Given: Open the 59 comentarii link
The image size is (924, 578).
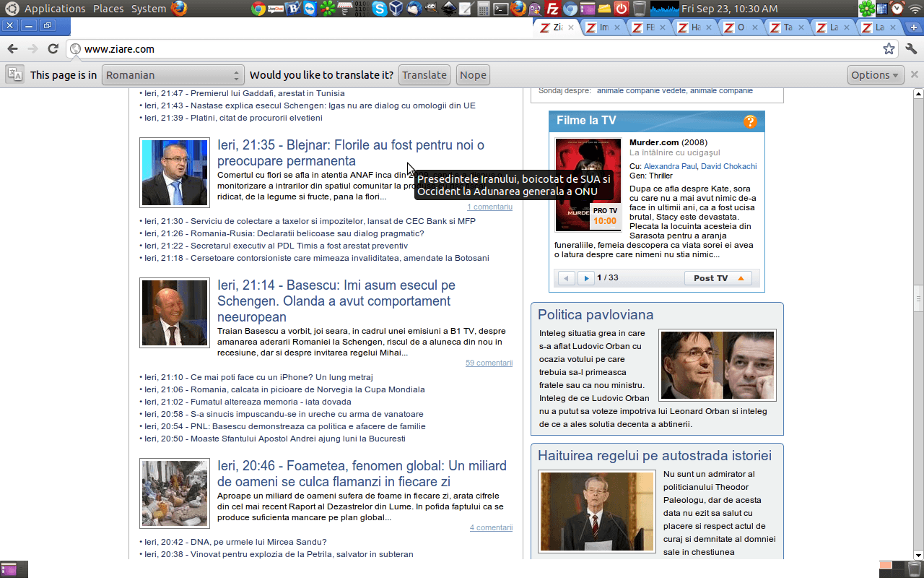Looking at the screenshot, I should [489, 363].
